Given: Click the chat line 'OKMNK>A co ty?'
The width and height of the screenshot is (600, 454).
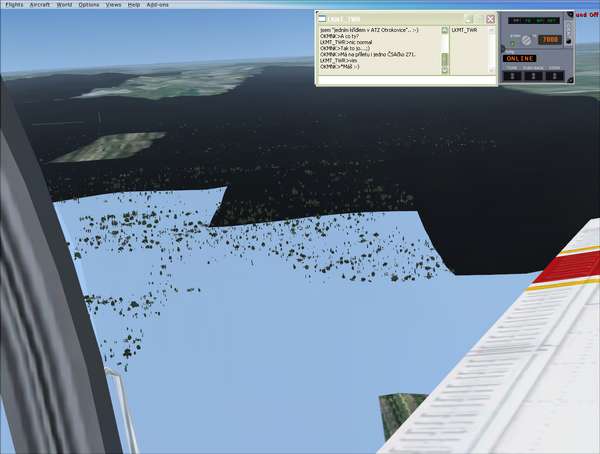Looking at the screenshot, I should tap(339, 36).
